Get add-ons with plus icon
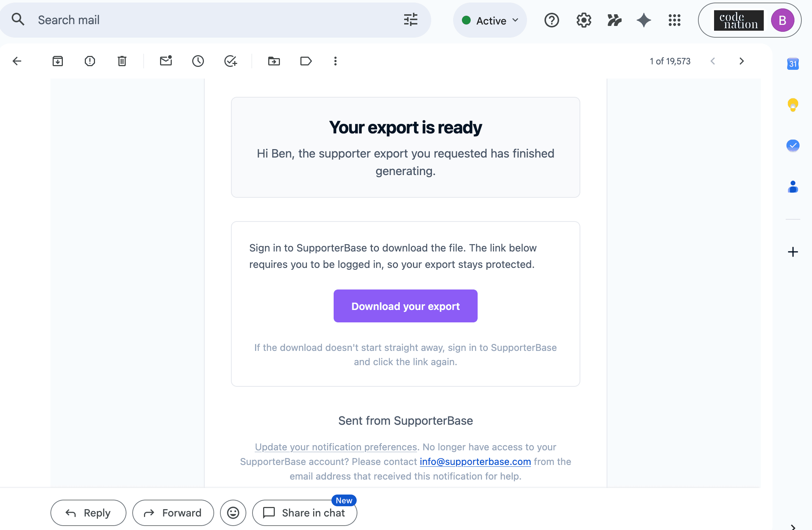Image resolution: width=812 pixels, height=530 pixels. click(793, 252)
